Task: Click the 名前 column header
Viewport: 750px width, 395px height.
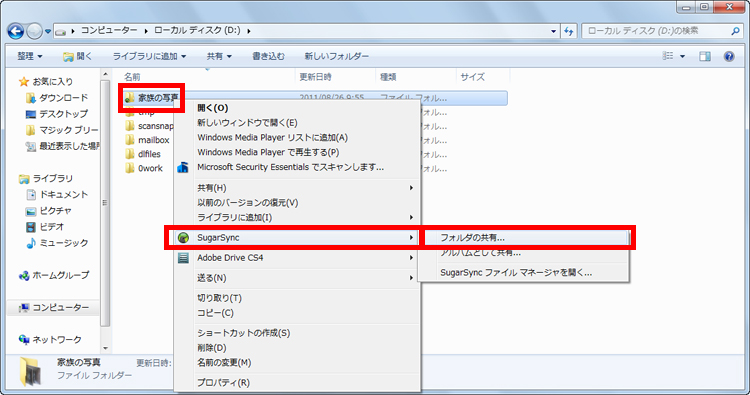Action: pos(132,77)
